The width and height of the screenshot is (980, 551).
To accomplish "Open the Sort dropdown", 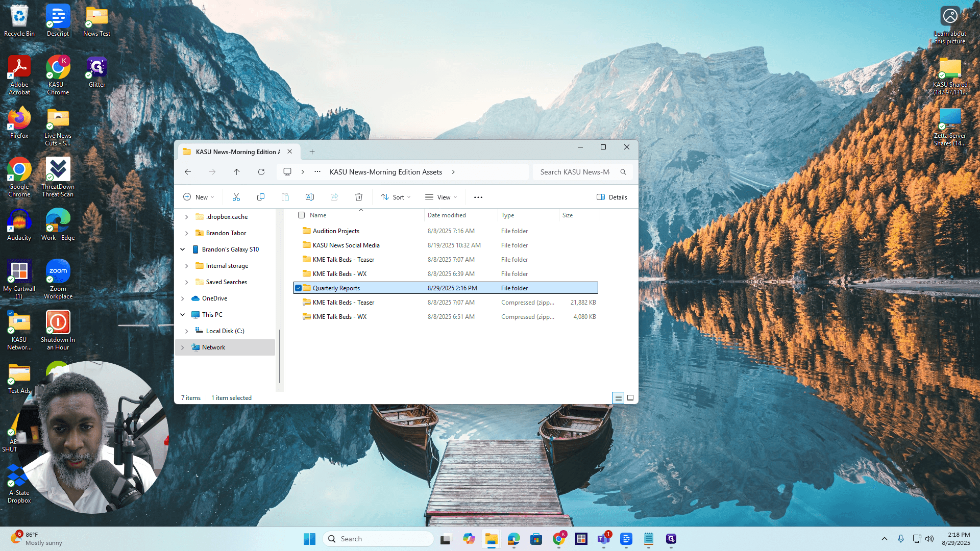I will [x=396, y=197].
